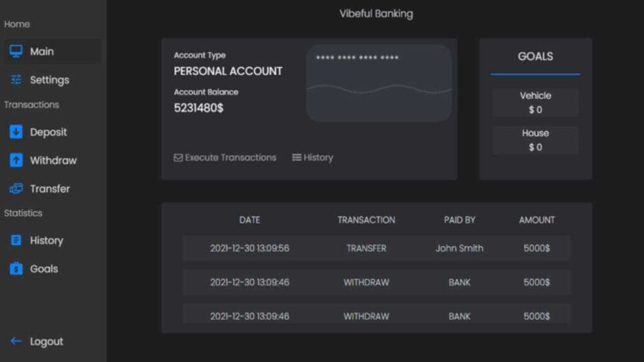Click the Deposit down-arrow icon
The width and height of the screenshot is (644, 362).
[16, 132]
